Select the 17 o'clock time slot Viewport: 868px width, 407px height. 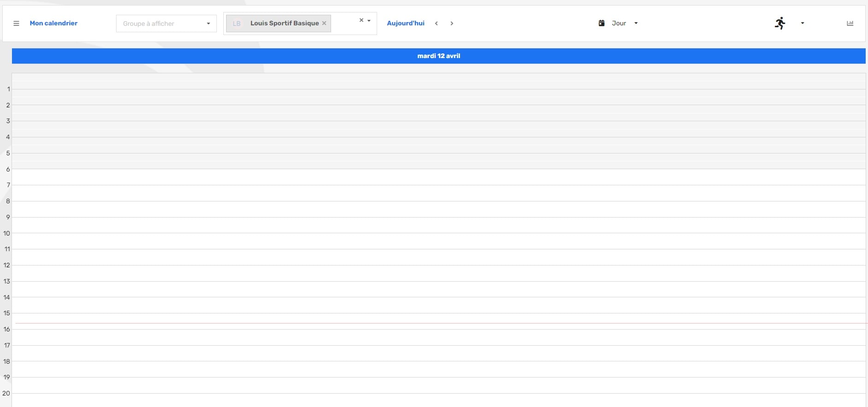(x=439, y=353)
